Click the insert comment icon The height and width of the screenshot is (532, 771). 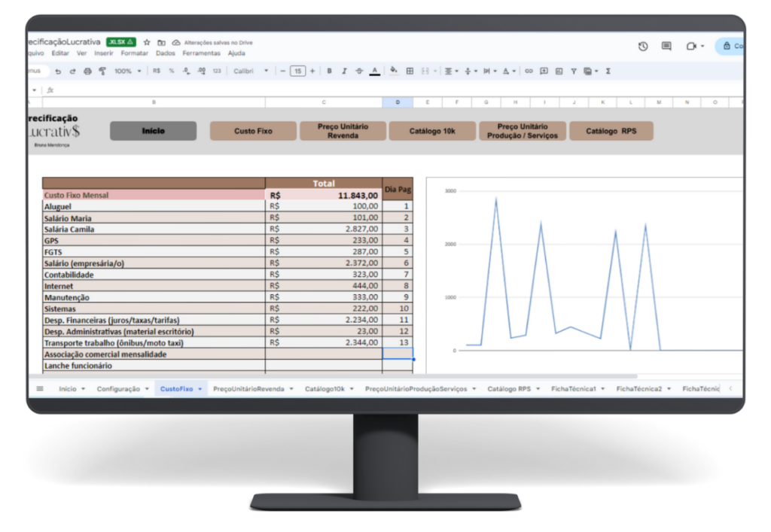544,71
